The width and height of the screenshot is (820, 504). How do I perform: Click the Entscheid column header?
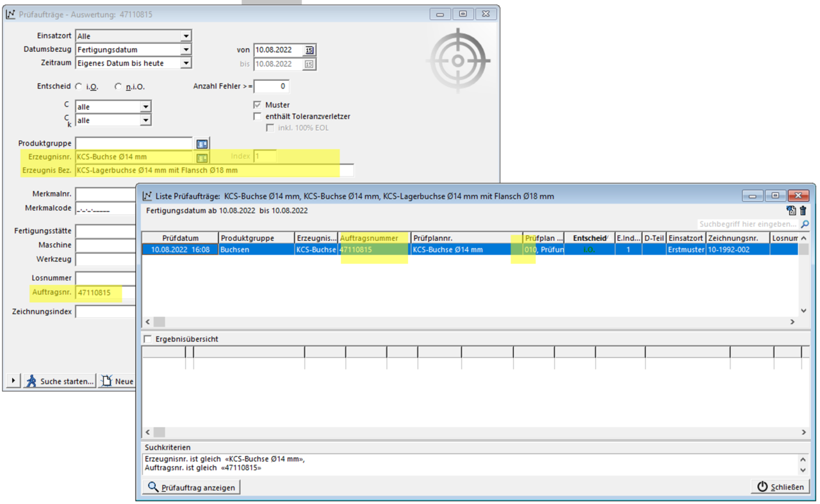point(589,238)
